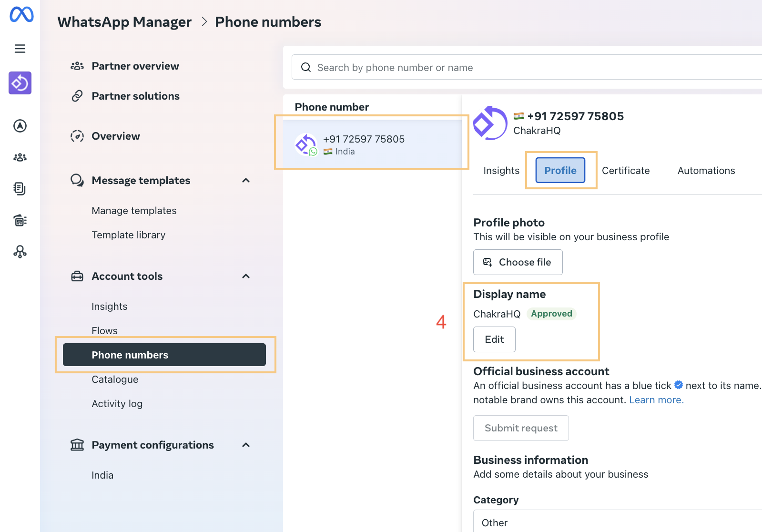
Task: Open the documents icon in left rail
Action: (20, 189)
